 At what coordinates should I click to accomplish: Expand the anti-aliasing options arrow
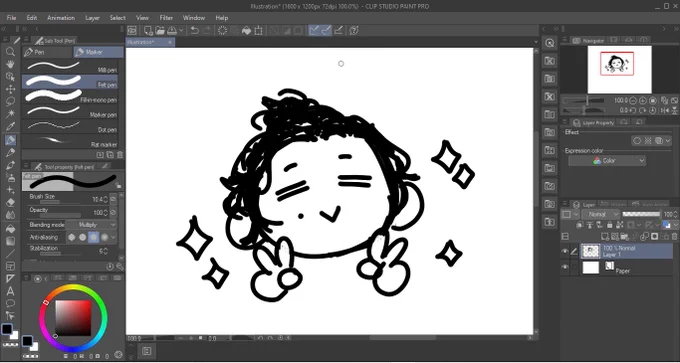click(114, 237)
